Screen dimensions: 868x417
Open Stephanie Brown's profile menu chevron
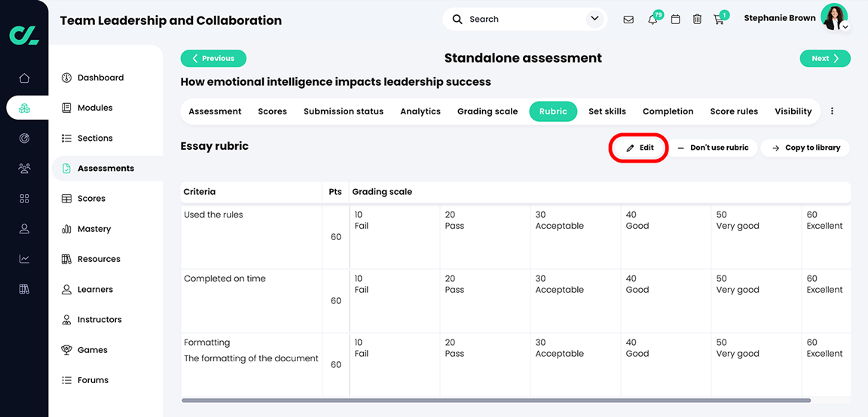pos(845,27)
